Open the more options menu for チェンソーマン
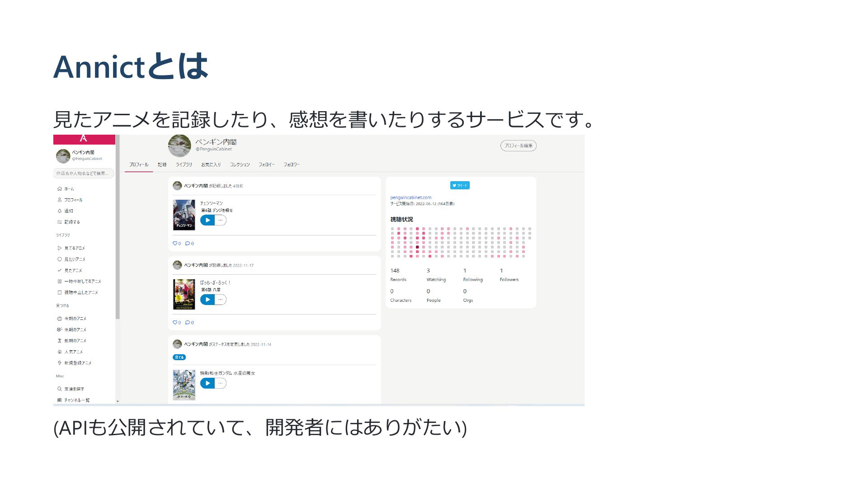The width and height of the screenshot is (868, 488). tap(220, 220)
